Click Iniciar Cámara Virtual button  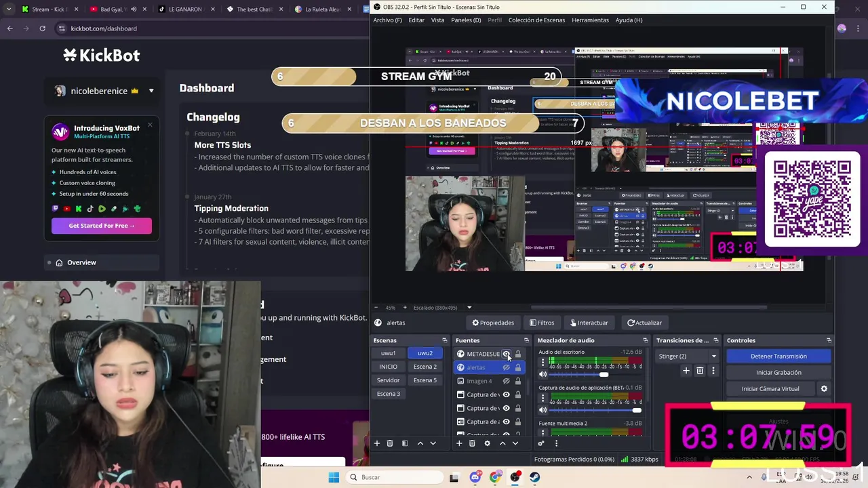coord(770,389)
